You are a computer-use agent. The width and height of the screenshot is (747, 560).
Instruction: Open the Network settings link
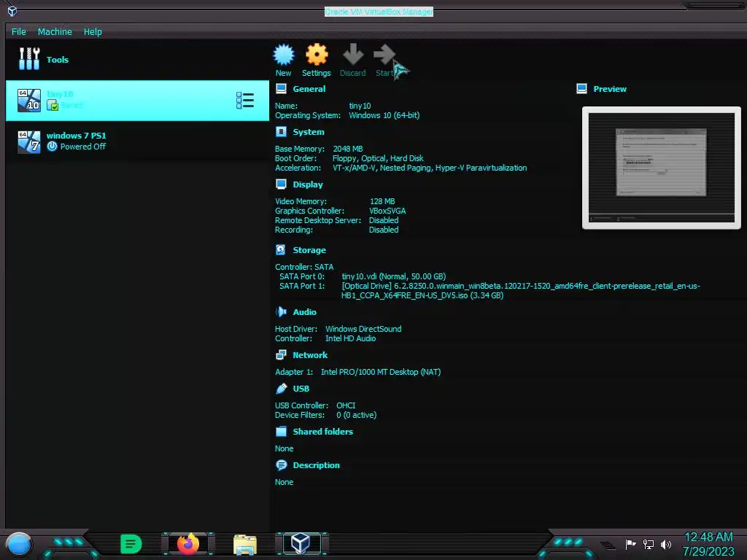pyautogui.click(x=310, y=355)
